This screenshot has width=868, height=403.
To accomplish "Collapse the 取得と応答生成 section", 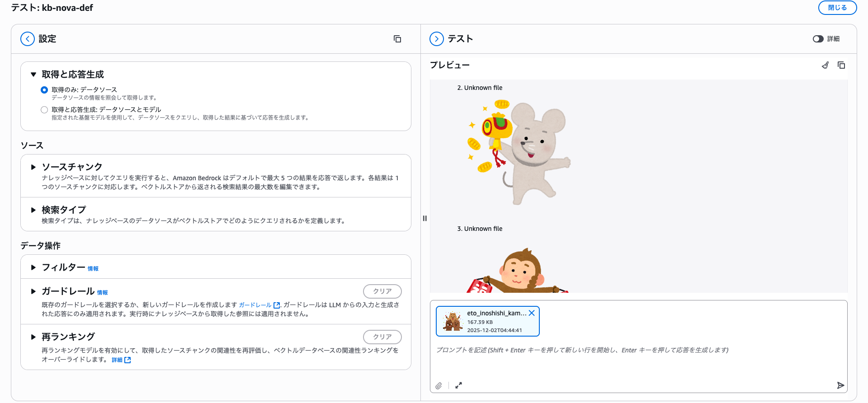I will coord(33,75).
